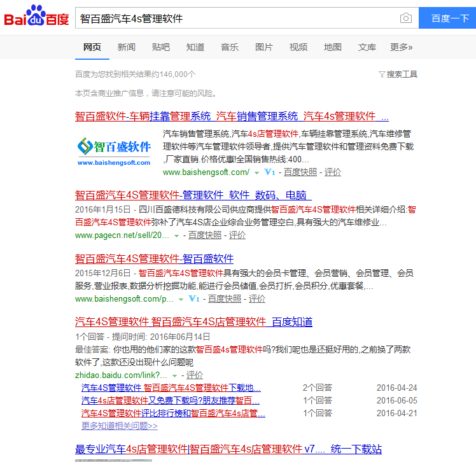The height and width of the screenshot is (462, 476).
Task: Open sub-link 汽车4S管理软件评比排行榜和智百盛汽车4s店管...
Action: pyautogui.click(x=173, y=413)
